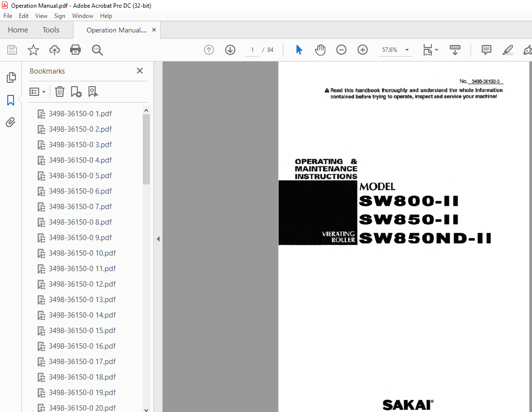Add a sticky note comment

(x=486, y=50)
